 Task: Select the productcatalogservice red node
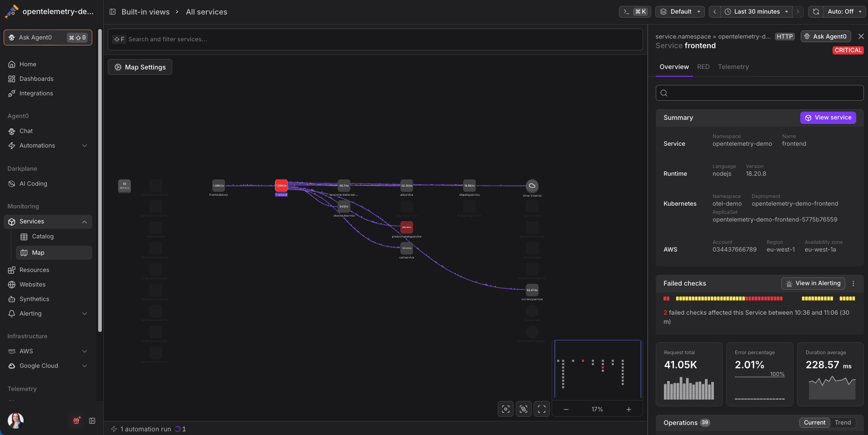pyautogui.click(x=407, y=227)
